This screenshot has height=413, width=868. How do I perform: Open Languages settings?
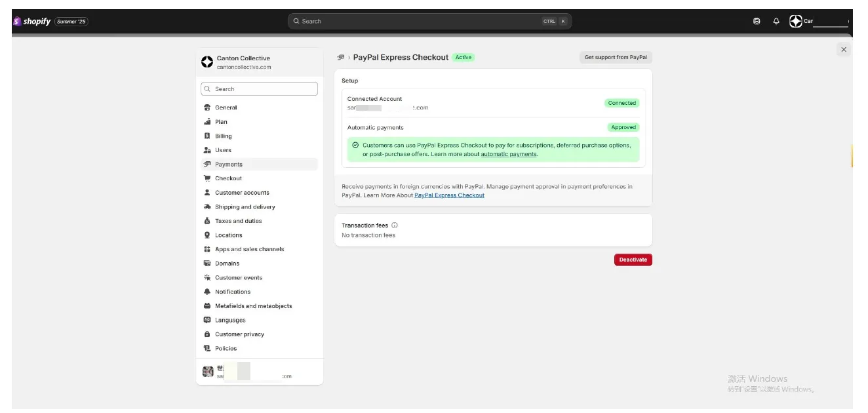pos(259,320)
